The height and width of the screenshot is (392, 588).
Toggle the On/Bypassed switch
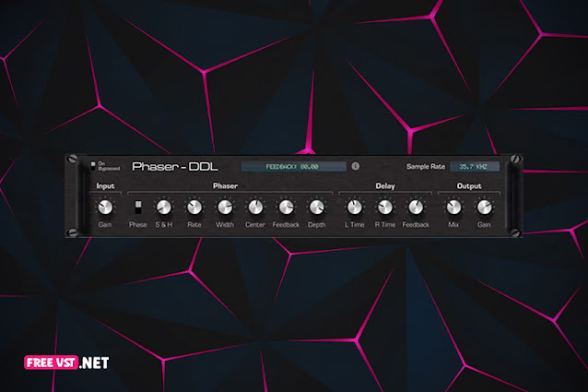(93, 166)
